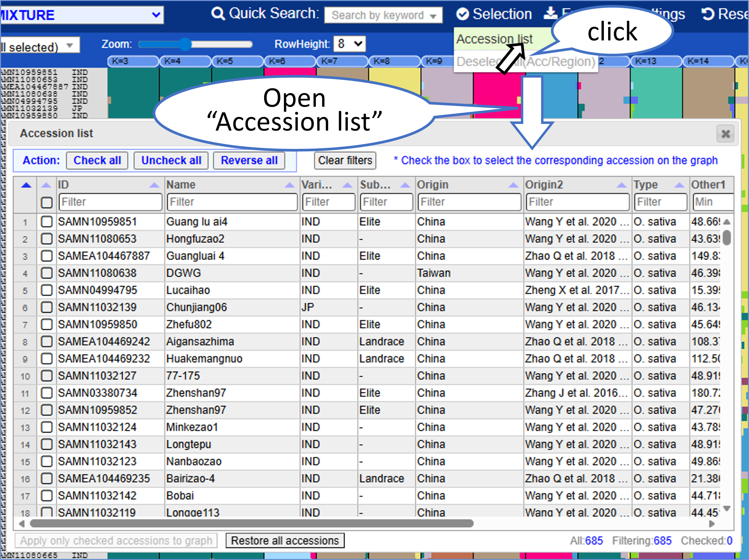Check the box for Chunjiang06
Image resolution: width=749 pixels, height=560 pixels.
[x=46, y=307]
